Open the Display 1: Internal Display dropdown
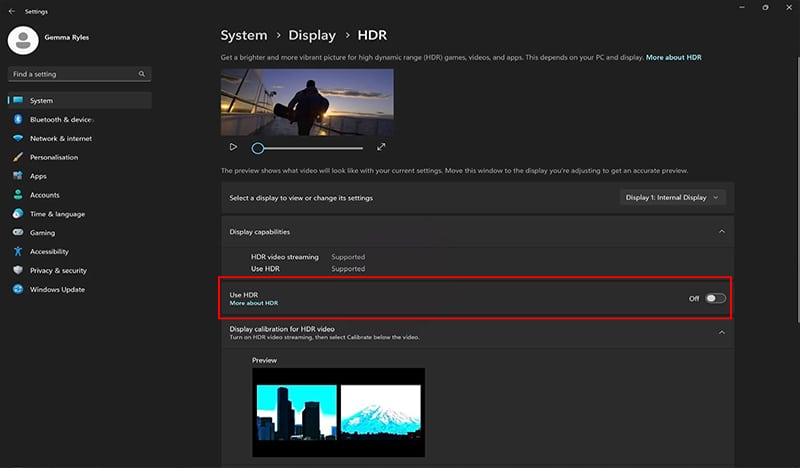This screenshot has height=468, width=800. click(672, 197)
